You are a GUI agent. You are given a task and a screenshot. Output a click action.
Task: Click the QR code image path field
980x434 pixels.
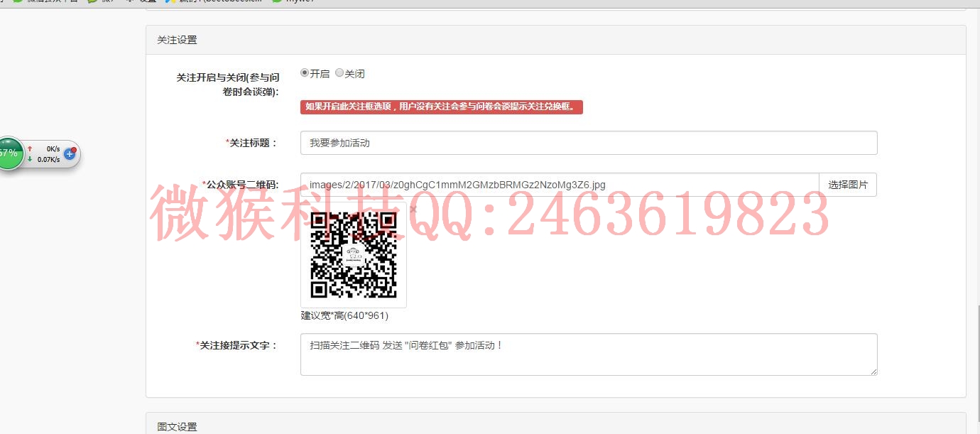point(560,185)
